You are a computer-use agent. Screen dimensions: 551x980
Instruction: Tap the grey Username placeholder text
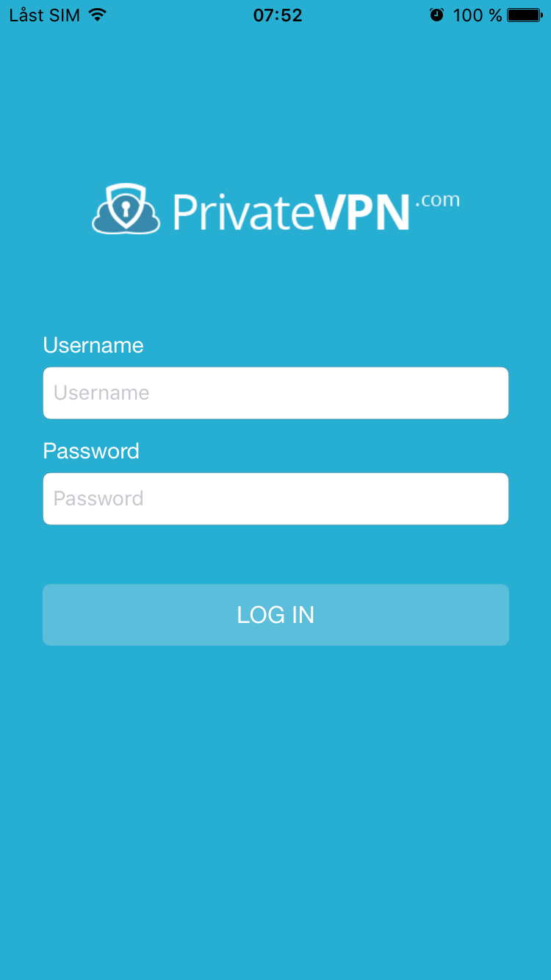click(101, 393)
